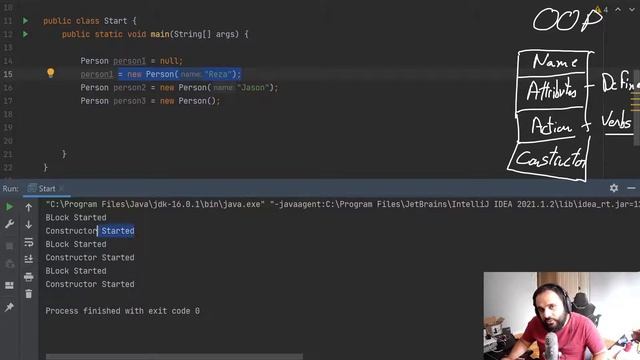Clear console with the trash icon

pos(29,294)
